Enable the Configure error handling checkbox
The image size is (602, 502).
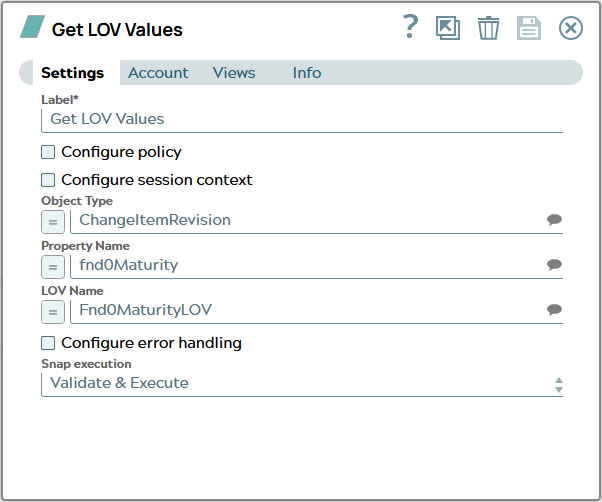click(x=48, y=343)
